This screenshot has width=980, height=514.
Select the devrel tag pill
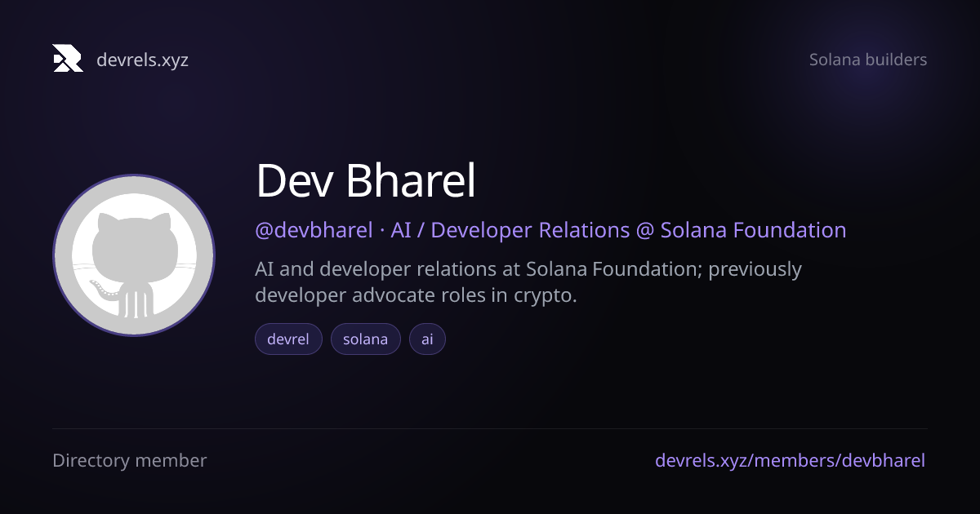click(x=289, y=339)
